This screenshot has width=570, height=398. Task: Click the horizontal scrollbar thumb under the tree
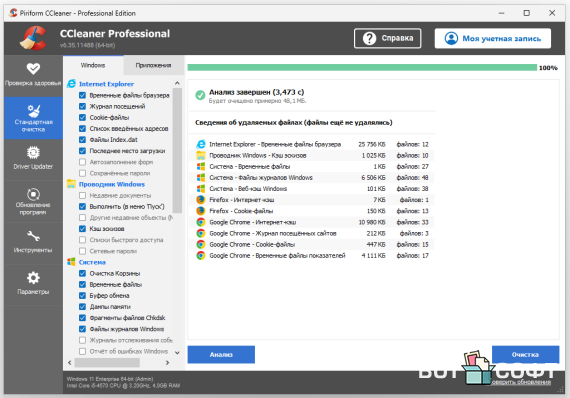[107, 362]
